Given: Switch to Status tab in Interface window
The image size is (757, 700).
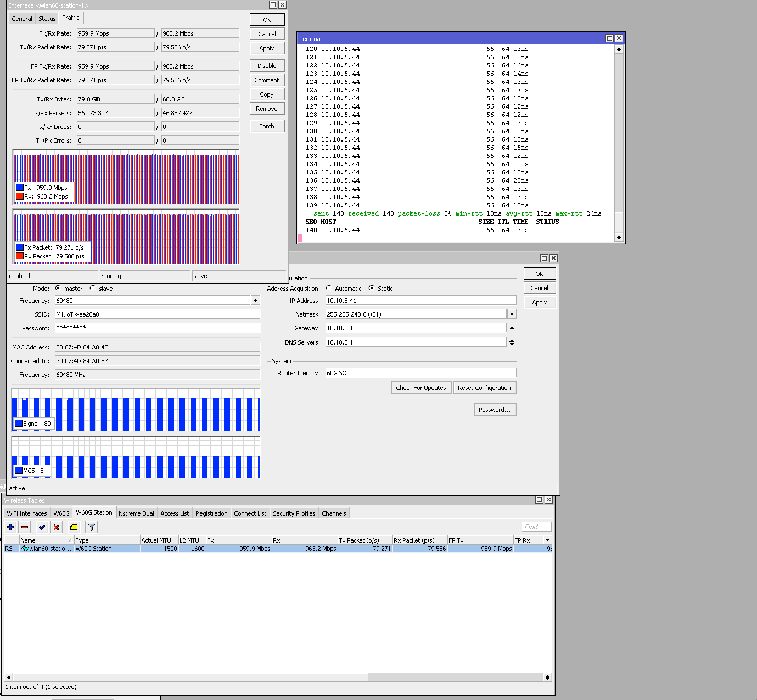Looking at the screenshot, I should (x=47, y=19).
